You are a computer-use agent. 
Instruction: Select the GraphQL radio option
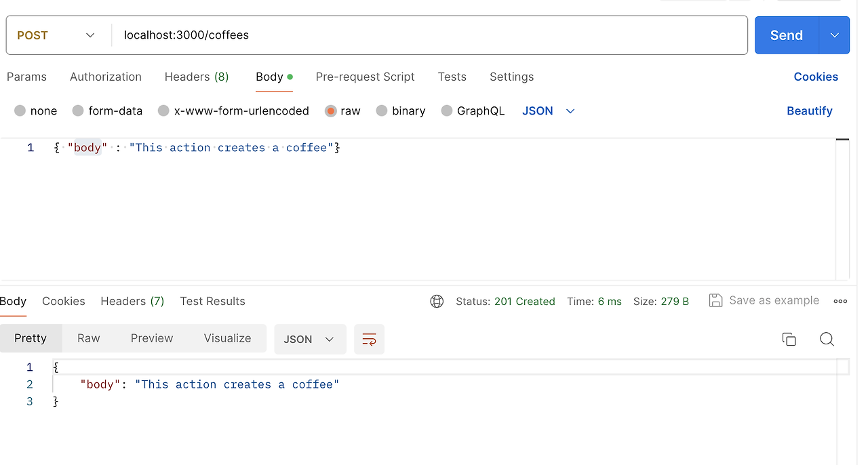click(447, 110)
